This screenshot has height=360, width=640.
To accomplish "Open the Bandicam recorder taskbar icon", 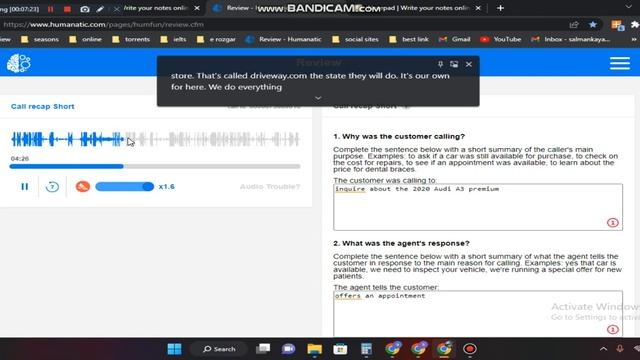I will 470,349.
